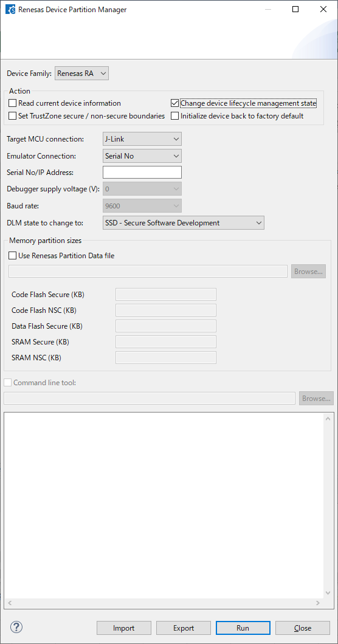Click Browse for partition data file
Screen dimensions: 338x644
(308, 272)
